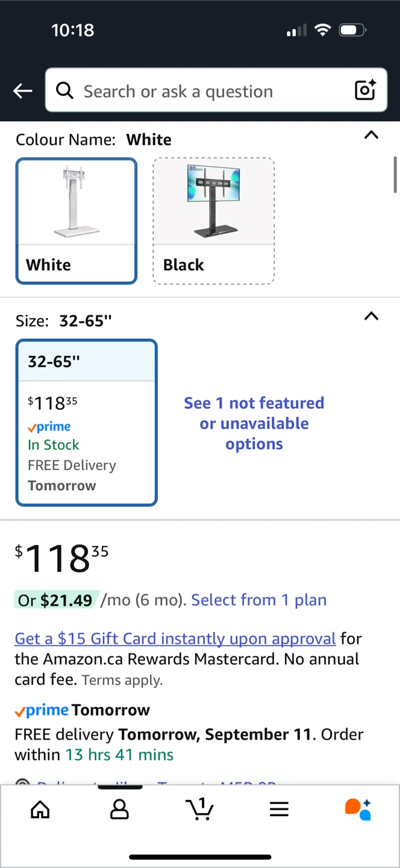Tap the back arrow icon
The image size is (400, 868).
pyautogui.click(x=23, y=91)
